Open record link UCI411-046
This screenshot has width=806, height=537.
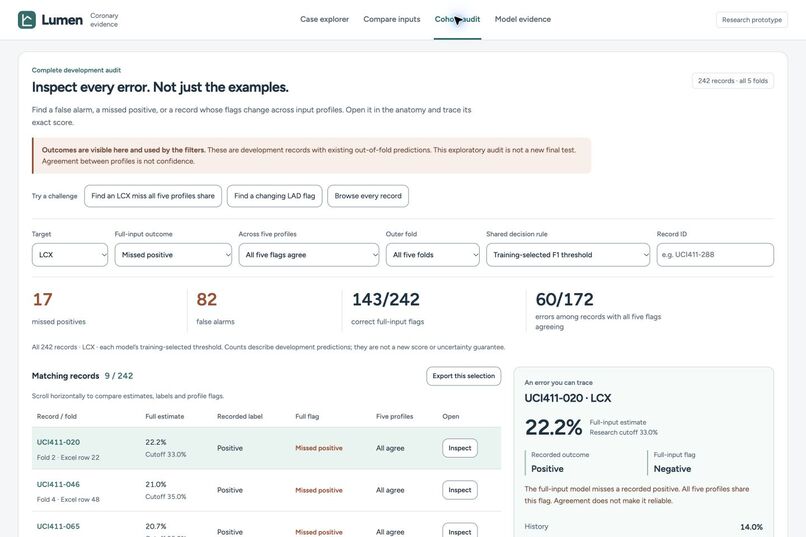(x=58, y=484)
